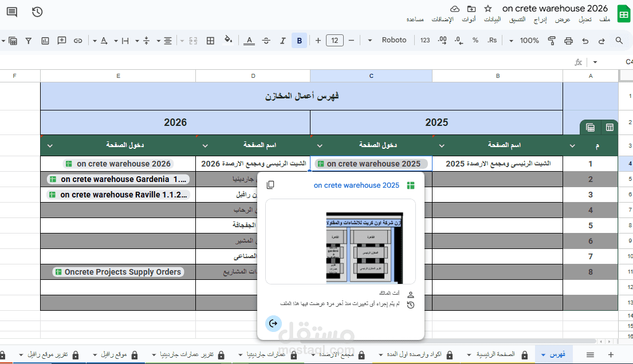Screen dimensions: 633x364
Task: Toggle italic formatting on
Action: click(282, 40)
